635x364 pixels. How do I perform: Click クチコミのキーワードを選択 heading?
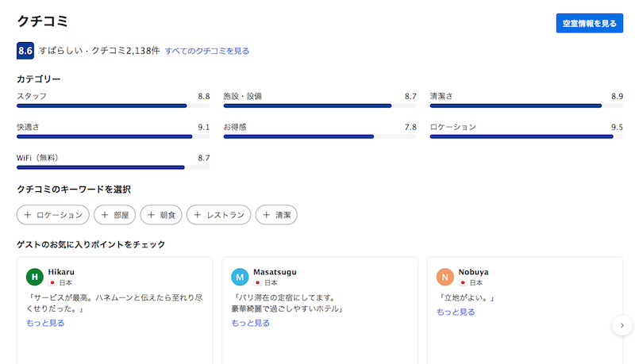point(74,190)
